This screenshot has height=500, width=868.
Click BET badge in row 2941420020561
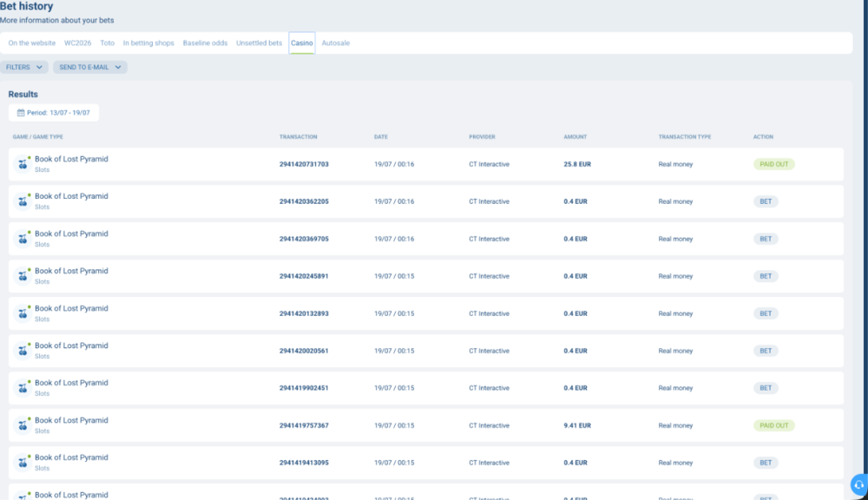coord(766,351)
